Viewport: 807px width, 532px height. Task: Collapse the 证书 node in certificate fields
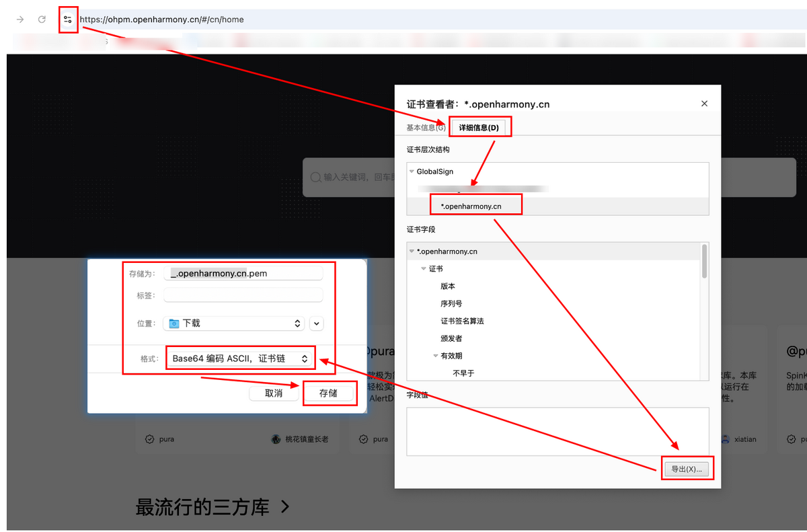point(424,269)
